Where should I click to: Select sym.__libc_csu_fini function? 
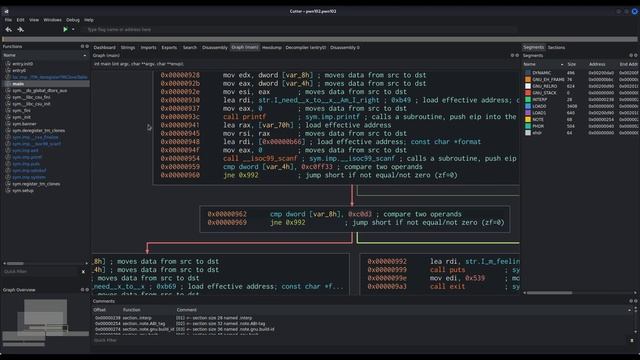31,97
